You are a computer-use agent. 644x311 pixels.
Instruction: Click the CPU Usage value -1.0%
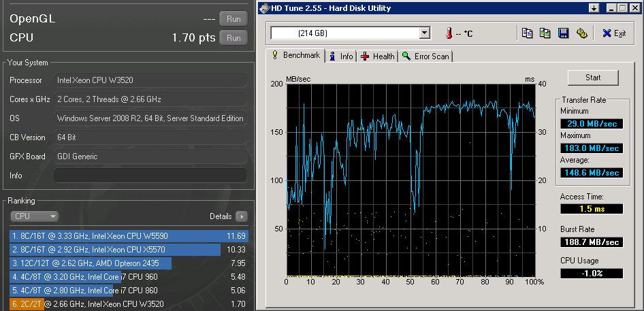[592, 273]
